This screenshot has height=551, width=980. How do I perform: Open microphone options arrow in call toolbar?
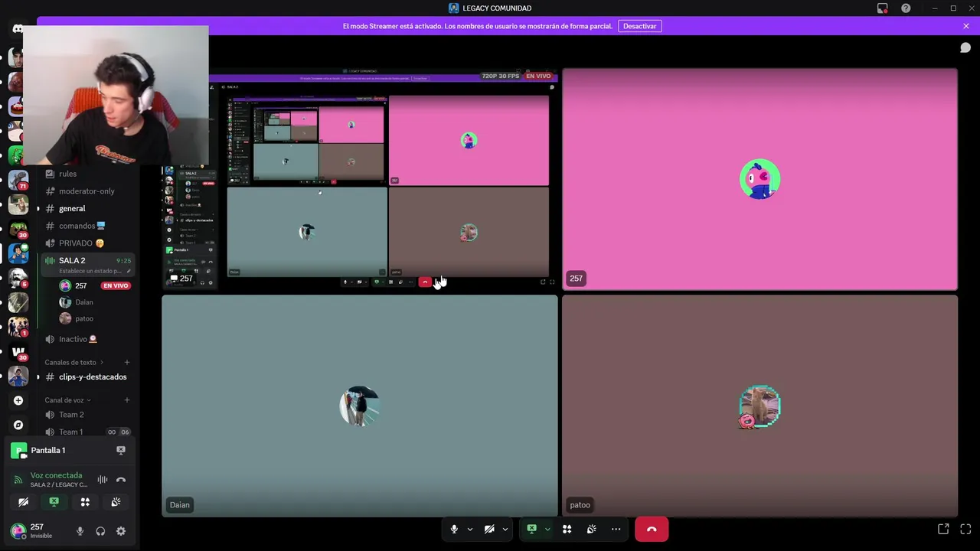(x=469, y=529)
